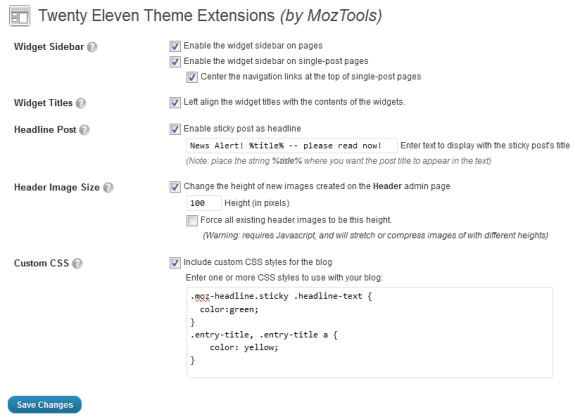Uncheck Include custom CSS styles for blog
575x419 pixels.
pos(175,263)
